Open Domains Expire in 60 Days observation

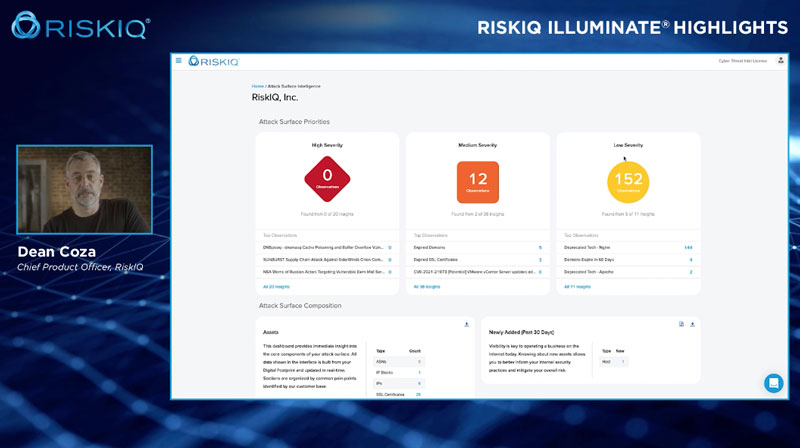628,260
